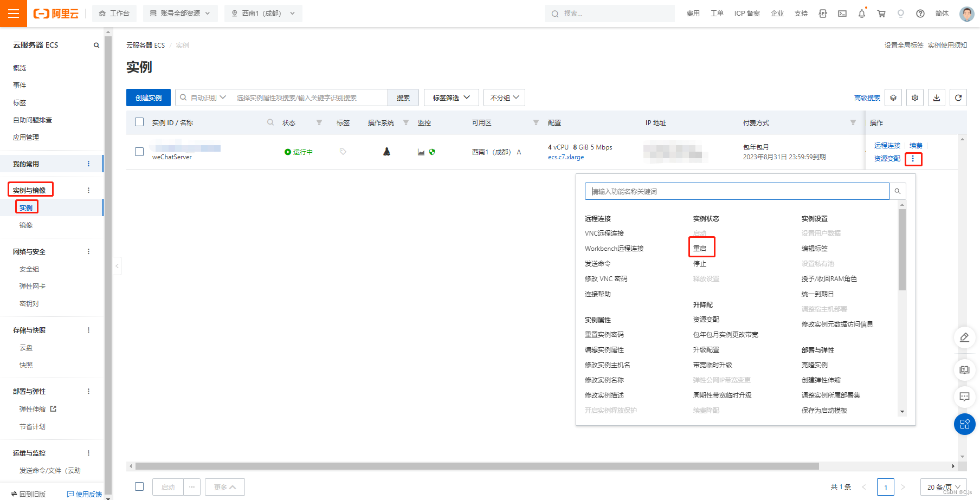
Task: Click the 创建实例 button
Action: coord(148,98)
